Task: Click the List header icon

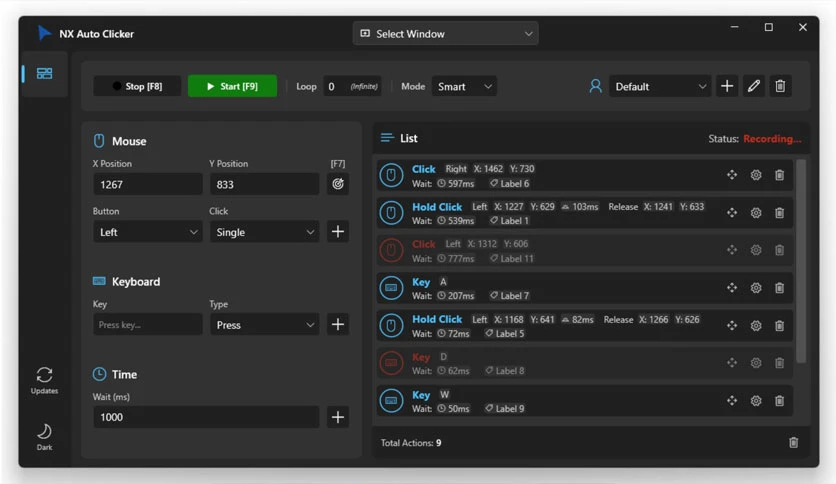Action: point(387,138)
